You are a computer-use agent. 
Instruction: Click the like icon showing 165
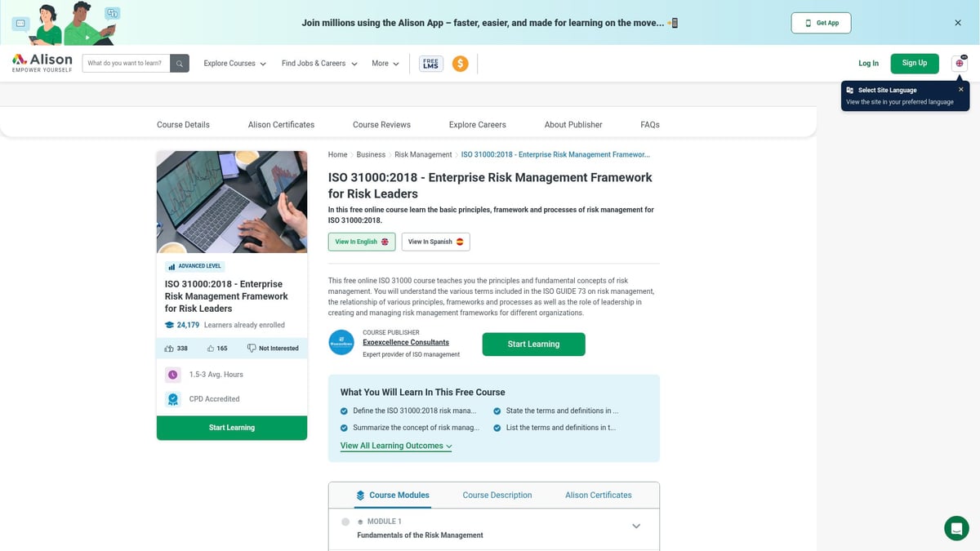[211, 349]
